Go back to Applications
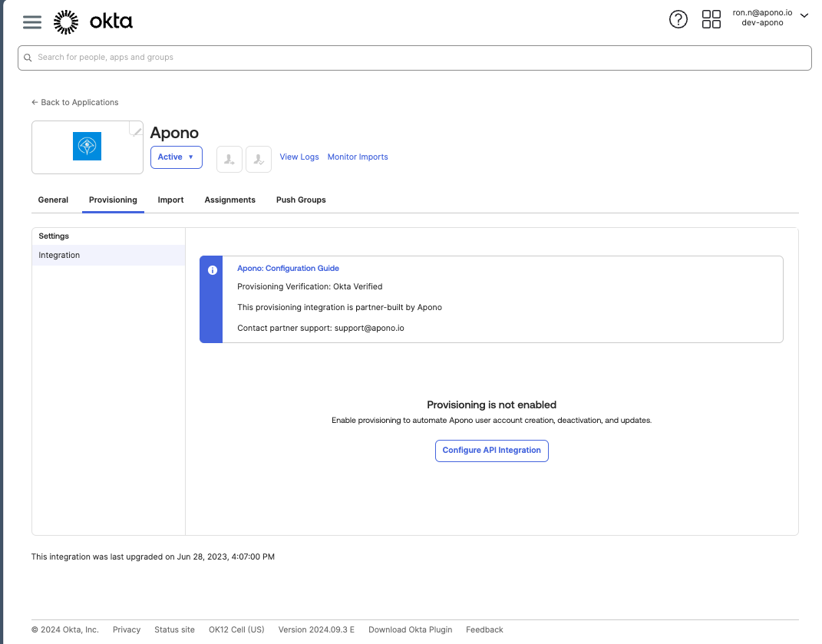 (75, 102)
